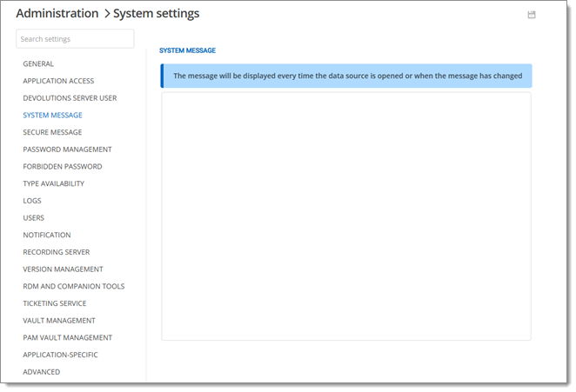The width and height of the screenshot is (576, 392).
Task: Open the General settings section
Action: click(38, 63)
